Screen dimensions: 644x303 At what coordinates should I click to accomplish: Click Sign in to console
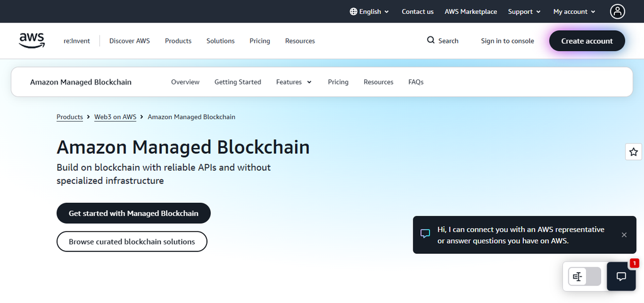(x=508, y=41)
